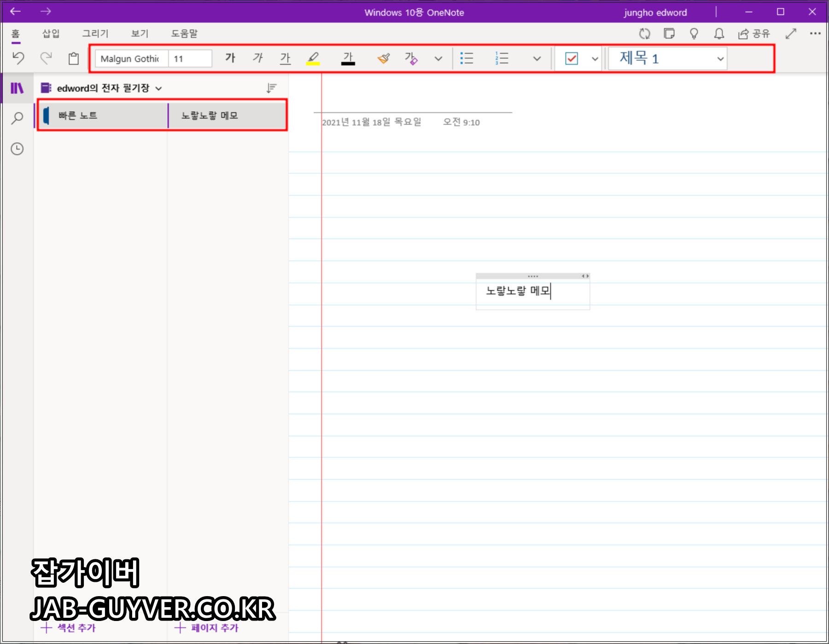
Task: Open the 홈 tab
Action: click(16, 34)
